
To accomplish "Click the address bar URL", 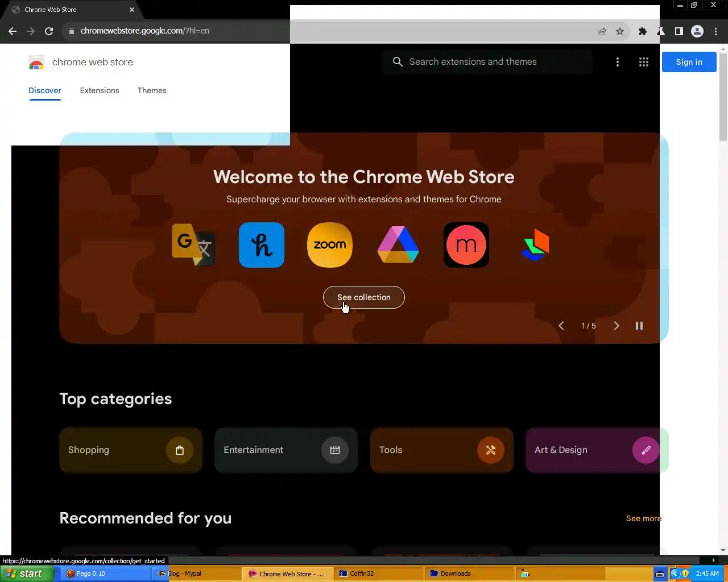I will coord(145,31).
